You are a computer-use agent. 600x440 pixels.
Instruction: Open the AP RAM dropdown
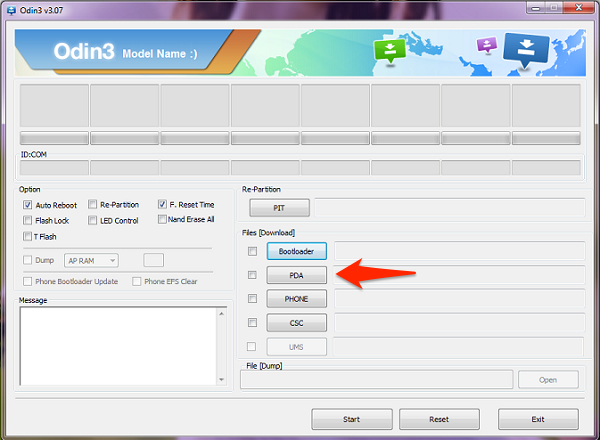click(x=91, y=261)
